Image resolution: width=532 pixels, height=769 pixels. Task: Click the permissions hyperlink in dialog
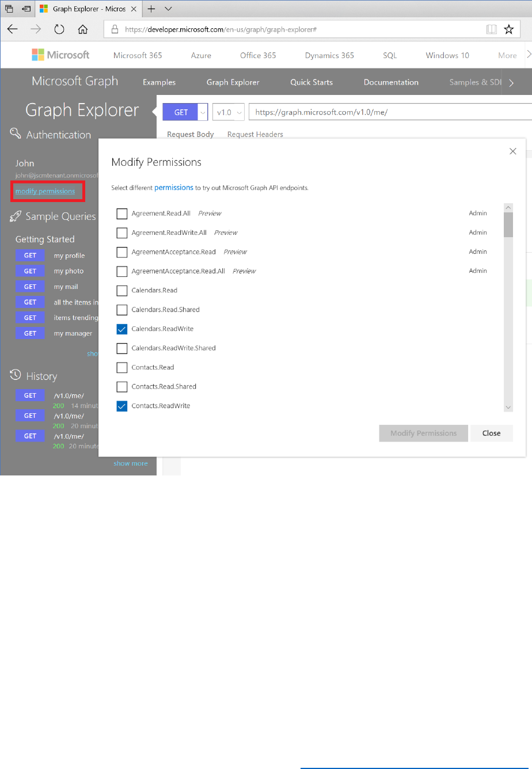pos(174,188)
